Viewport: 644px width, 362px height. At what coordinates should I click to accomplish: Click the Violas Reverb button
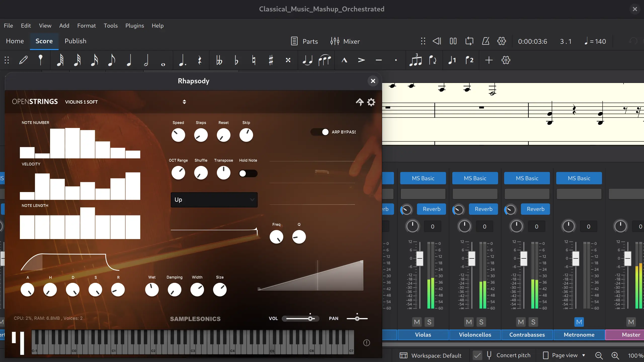click(x=431, y=209)
